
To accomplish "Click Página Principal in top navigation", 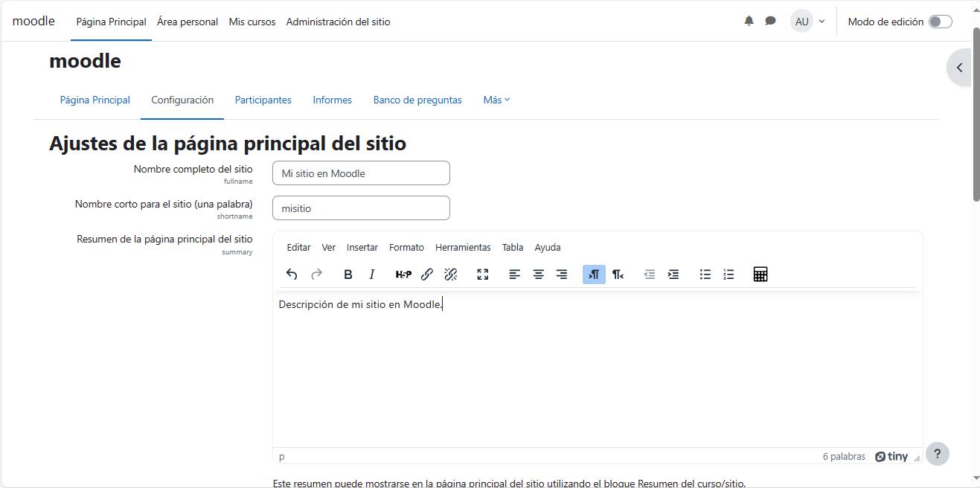I will click(x=111, y=22).
